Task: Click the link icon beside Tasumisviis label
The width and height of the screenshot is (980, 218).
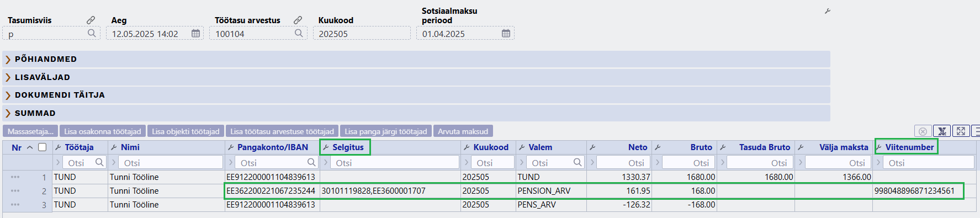Action: coord(91,20)
